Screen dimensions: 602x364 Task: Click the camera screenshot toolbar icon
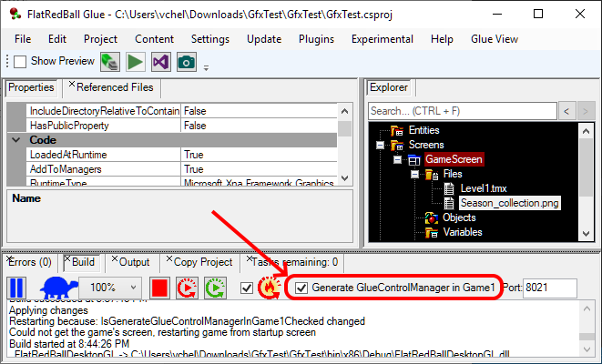tap(187, 62)
